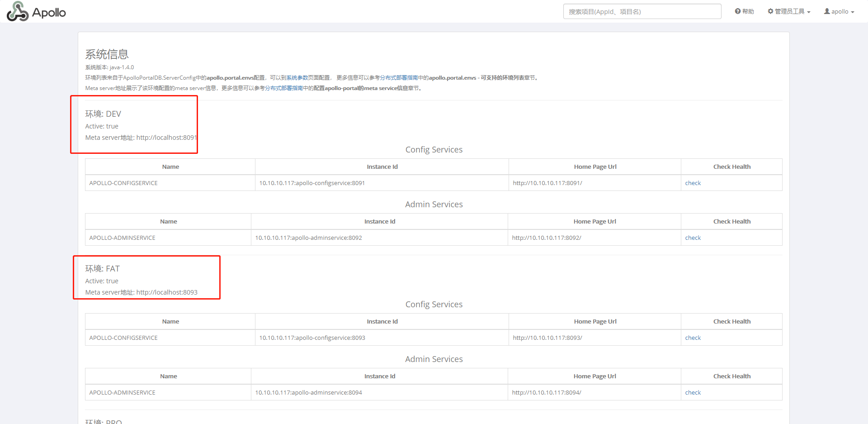Select instance id 10.10.10.117:apollo-configservice:8091

coord(312,183)
